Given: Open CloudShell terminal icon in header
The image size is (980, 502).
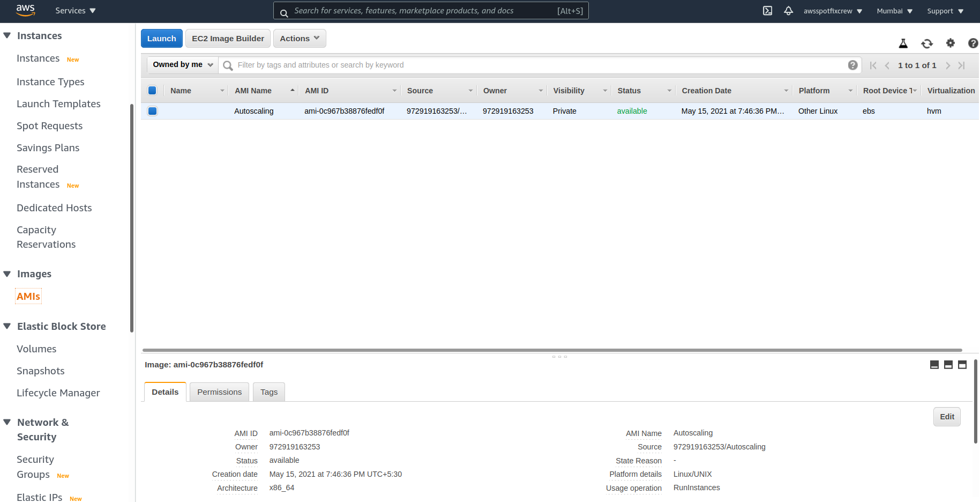Looking at the screenshot, I should [767, 11].
